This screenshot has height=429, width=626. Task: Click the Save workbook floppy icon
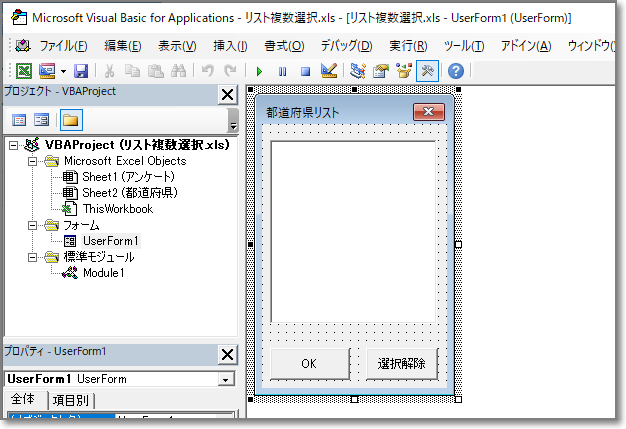point(81,71)
